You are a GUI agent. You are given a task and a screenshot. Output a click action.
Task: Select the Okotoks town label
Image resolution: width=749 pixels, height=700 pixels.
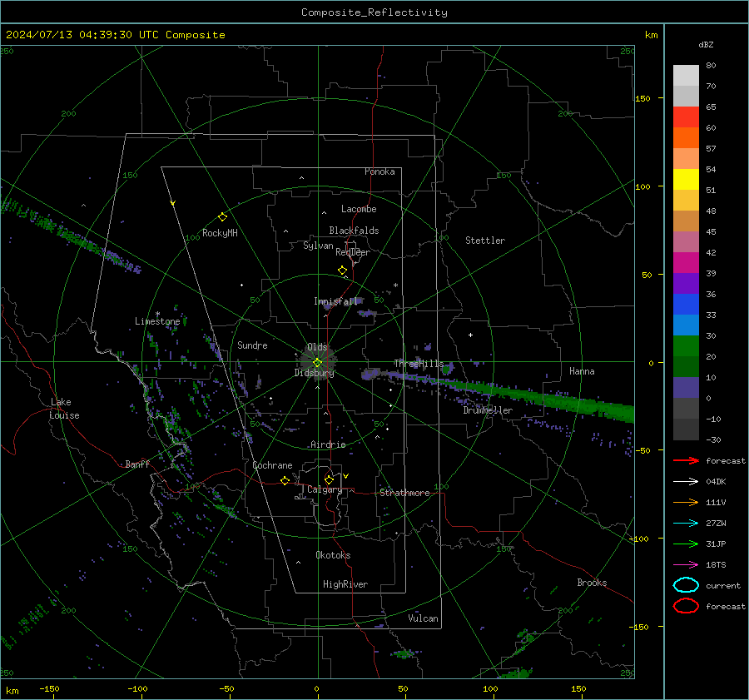click(x=333, y=555)
